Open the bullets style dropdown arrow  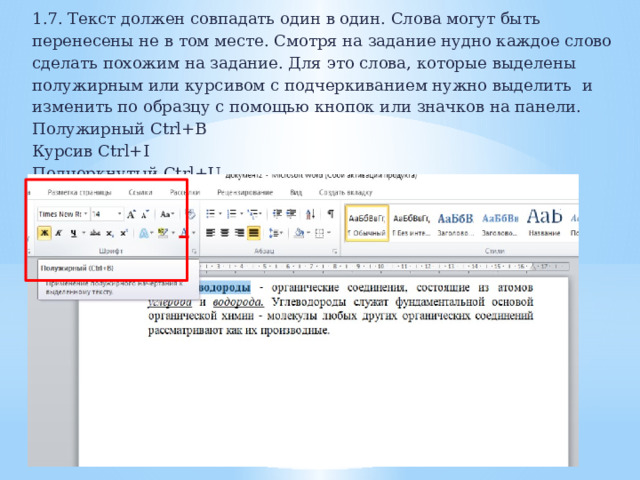point(220,213)
